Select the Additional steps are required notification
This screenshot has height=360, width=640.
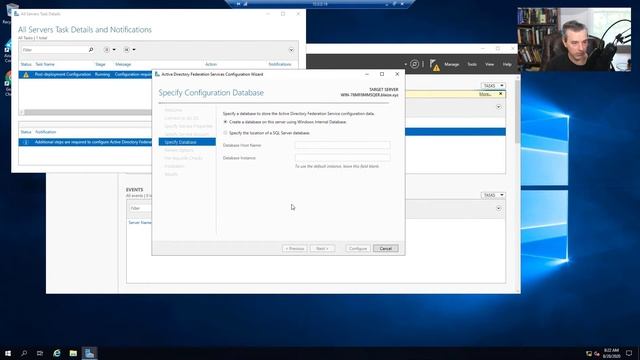tap(85, 142)
